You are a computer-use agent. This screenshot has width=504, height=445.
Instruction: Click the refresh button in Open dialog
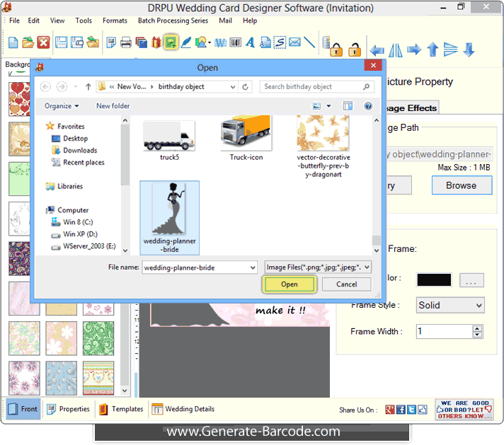(245, 87)
